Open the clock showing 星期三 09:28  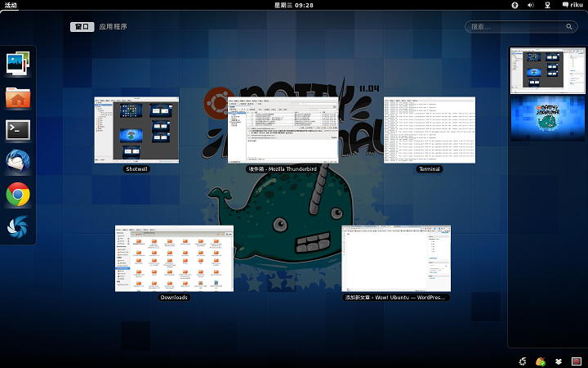click(x=294, y=5)
